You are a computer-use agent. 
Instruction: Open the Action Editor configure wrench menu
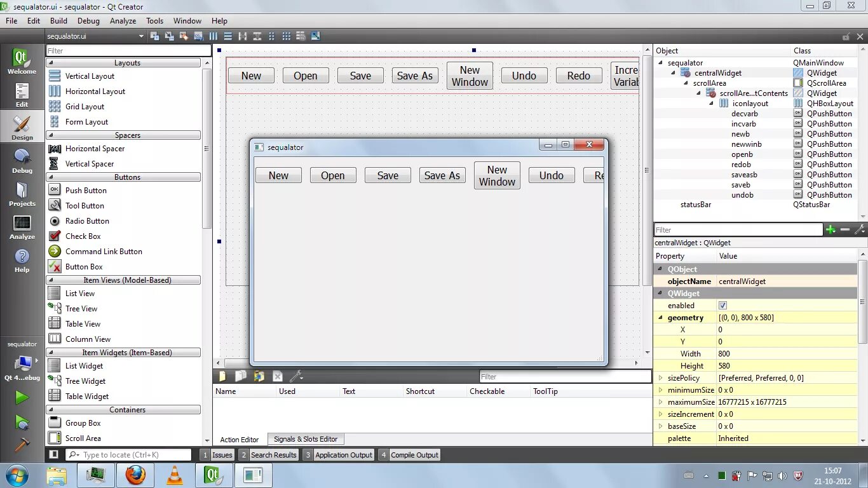pyautogui.click(x=296, y=376)
